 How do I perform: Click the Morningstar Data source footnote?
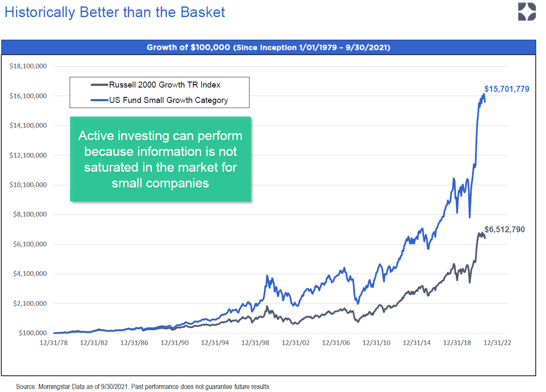pos(143,387)
